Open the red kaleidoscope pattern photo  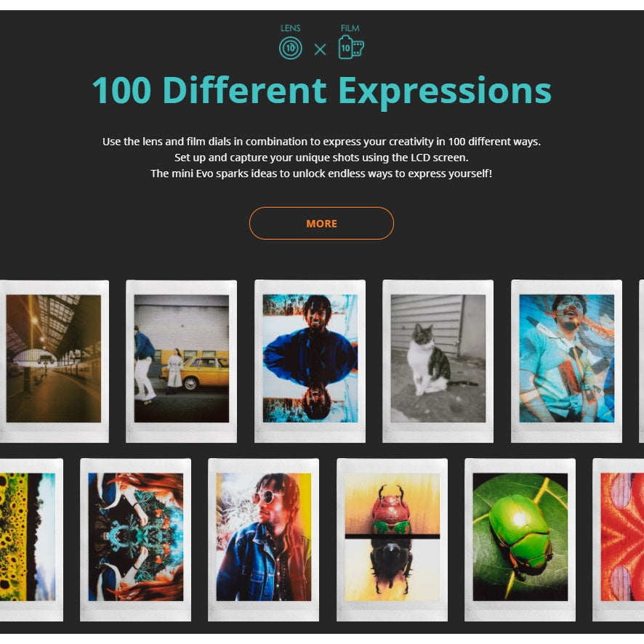pyautogui.click(x=619, y=539)
